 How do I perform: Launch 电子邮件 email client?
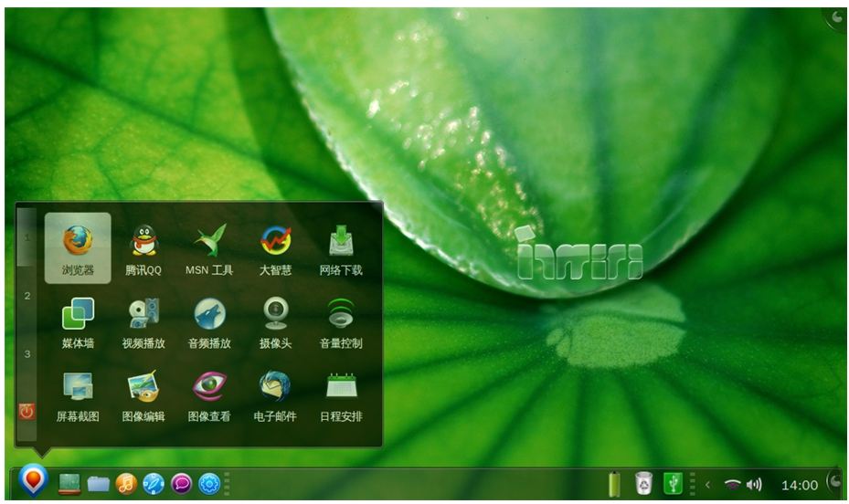[275, 396]
